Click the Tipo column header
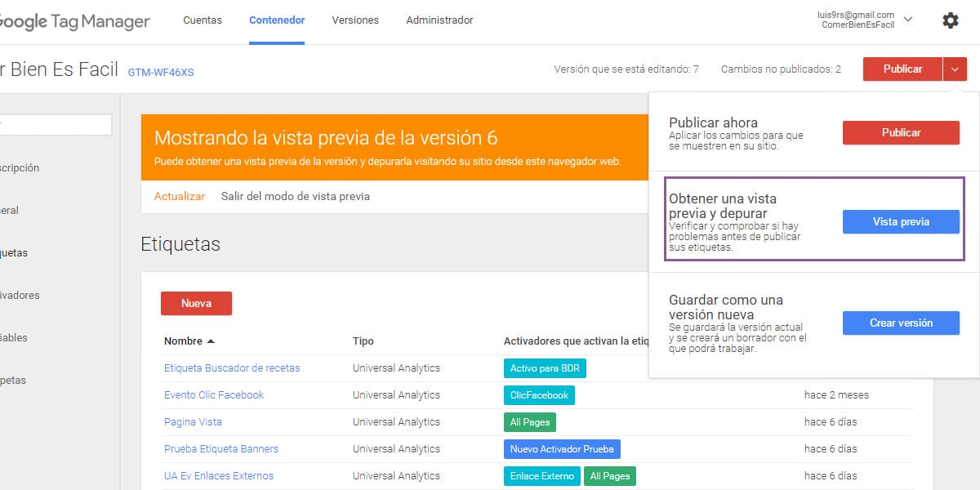The image size is (980, 490). tap(363, 341)
